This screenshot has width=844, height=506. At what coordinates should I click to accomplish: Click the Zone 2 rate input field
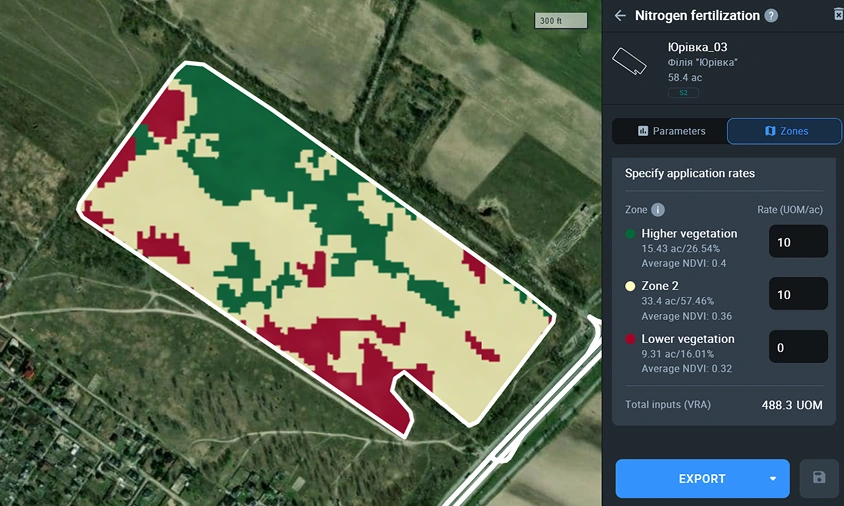click(x=797, y=294)
